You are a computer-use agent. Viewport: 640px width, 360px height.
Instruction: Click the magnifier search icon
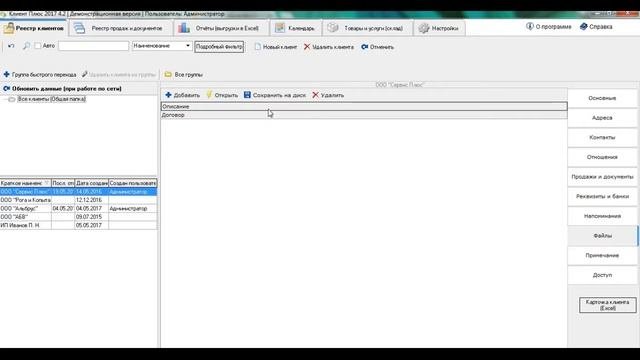(x=26, y=46)
